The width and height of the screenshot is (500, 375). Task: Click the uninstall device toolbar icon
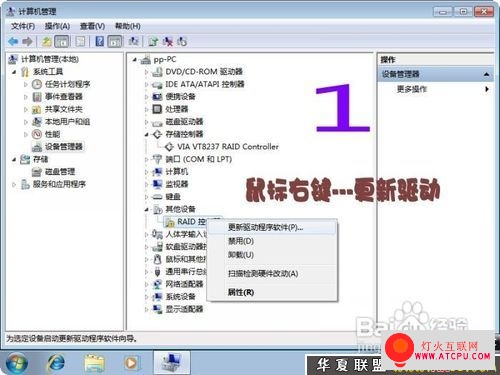168,41
